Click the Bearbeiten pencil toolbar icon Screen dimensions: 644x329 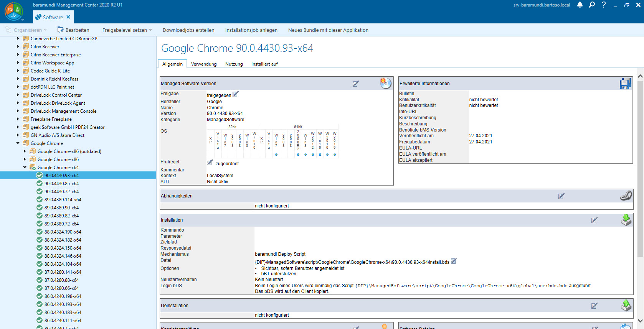[x=61, y=30]
